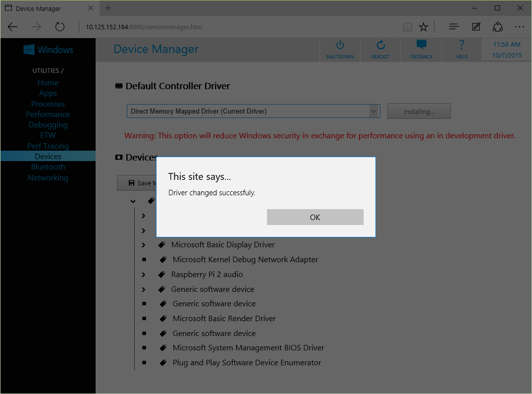The image size is (532, 394).
Task: Open Bluetooth in sidebar
Action: click(x=48, y=167)
